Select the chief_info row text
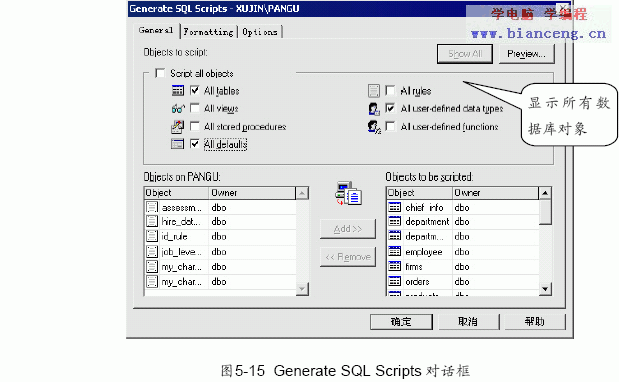619x382 pixels. [424, 208]
